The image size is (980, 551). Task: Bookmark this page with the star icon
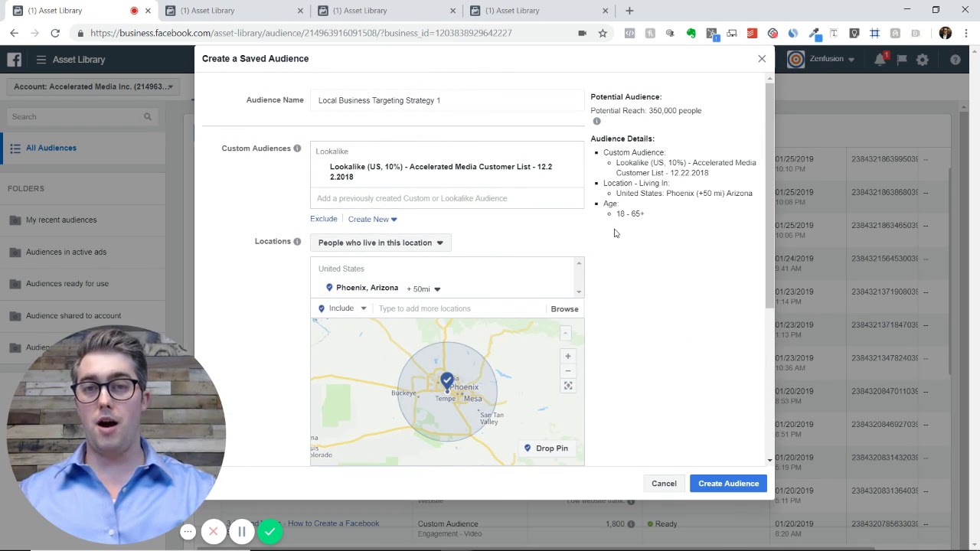tap(603, 34)
